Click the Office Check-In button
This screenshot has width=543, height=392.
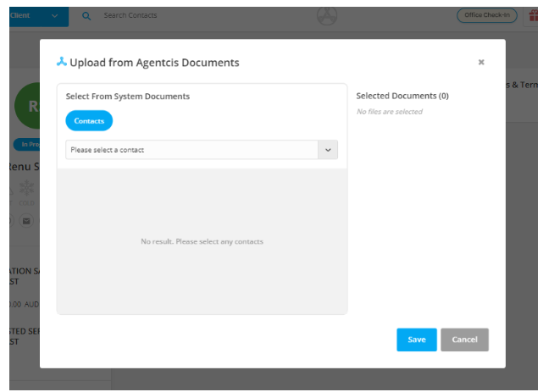(487, 15)
